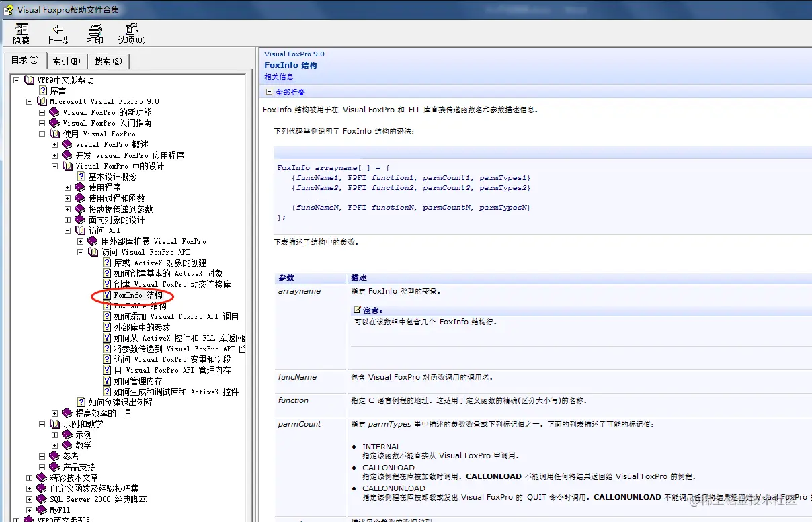
Task: Open 如何创建基本的 ActiveX 对象 topic
Action: [x=168, y=273]
